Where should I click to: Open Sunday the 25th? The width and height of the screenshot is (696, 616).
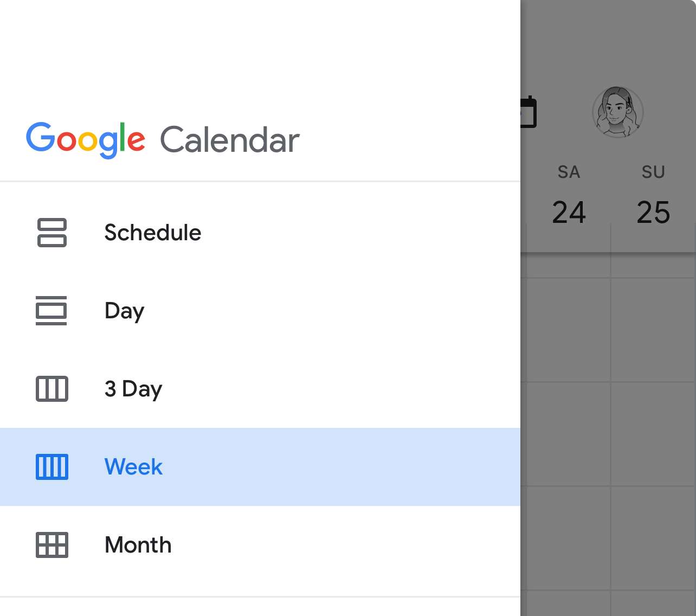click(x=653, y=212)
